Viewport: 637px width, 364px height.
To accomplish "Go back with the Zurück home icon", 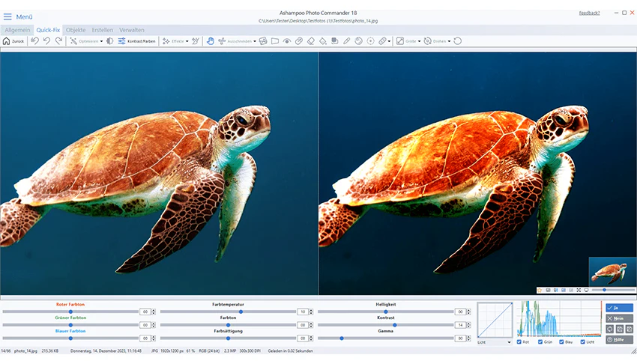I will (13, 41).
